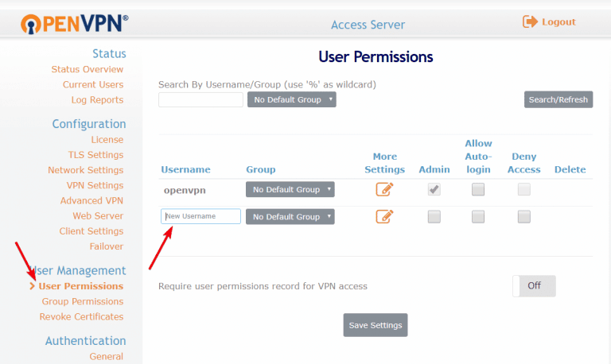Click the Save Settings button

point(376,325)
